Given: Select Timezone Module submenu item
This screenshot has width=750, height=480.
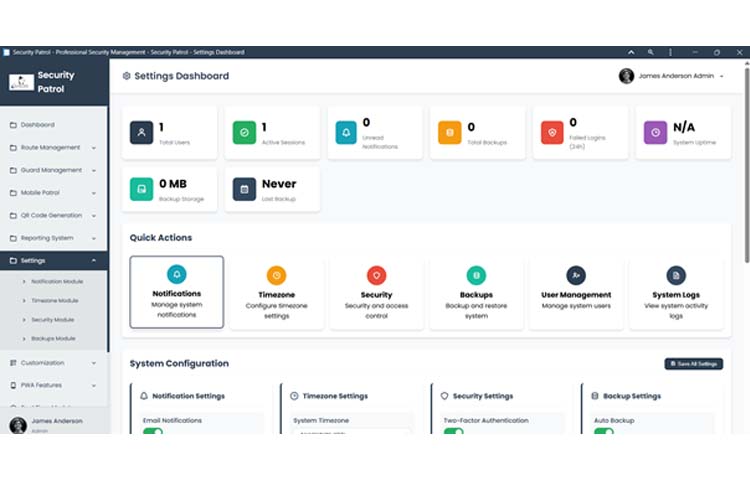Looking at the screenshot, I should [x=56, y=300].
